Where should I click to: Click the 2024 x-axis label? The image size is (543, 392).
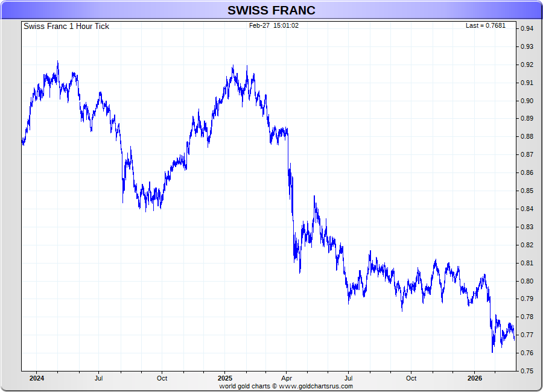(x=37, y=378)
